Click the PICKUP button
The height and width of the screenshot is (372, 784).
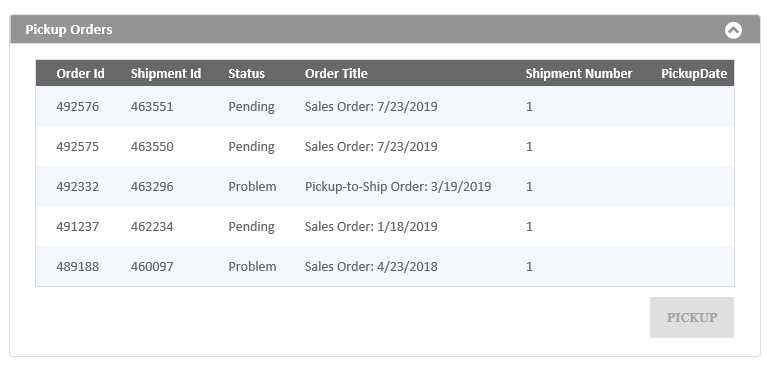(x=692, y=318)
